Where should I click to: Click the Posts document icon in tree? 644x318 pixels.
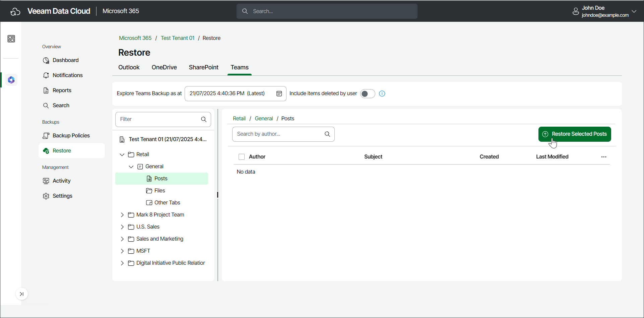[149, 179]
